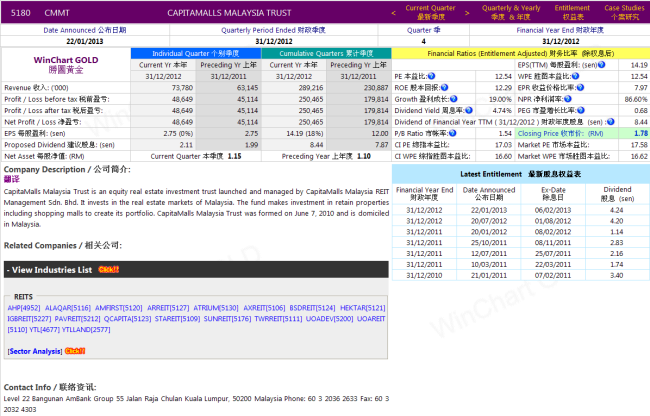Click the Click!! badge beside Sector Analysis
The width and height of the screenshot is (650, 416).
coord(75,351)
